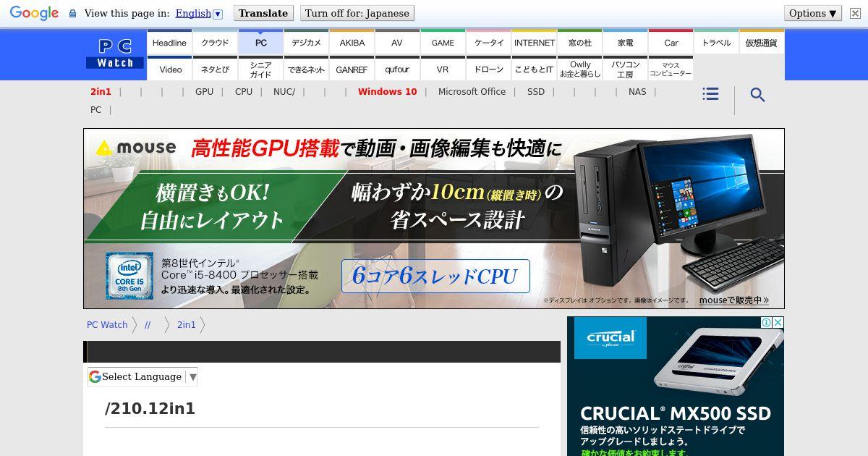Click Turn off for: Japanese button
The height and width of the screenshot is (456, 868).
tap(357, 13)
